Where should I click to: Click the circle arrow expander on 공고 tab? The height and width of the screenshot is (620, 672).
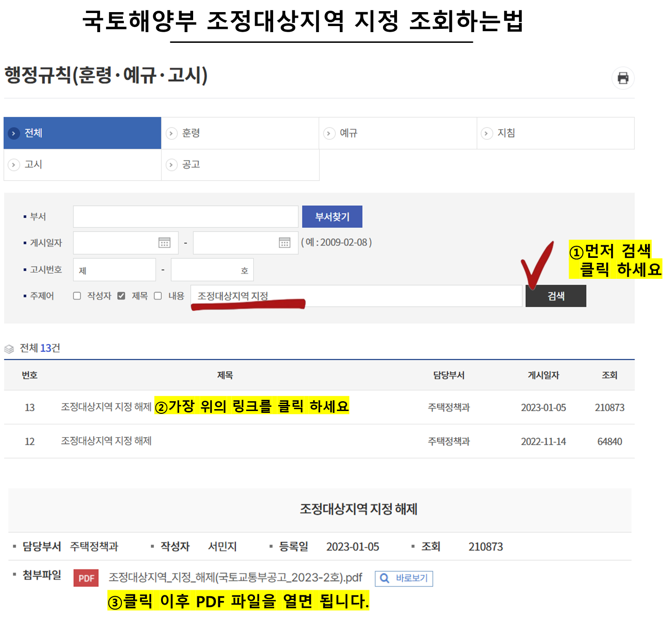tap(172, 165)
